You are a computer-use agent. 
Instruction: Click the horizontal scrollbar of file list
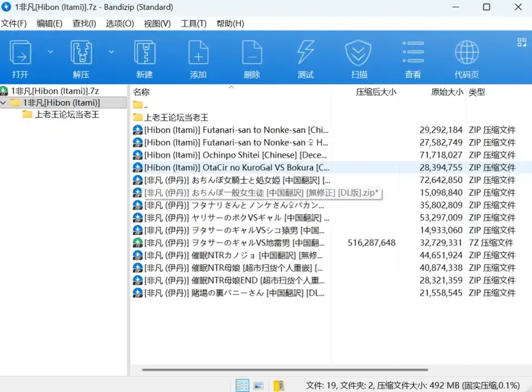tap(285, 370)
